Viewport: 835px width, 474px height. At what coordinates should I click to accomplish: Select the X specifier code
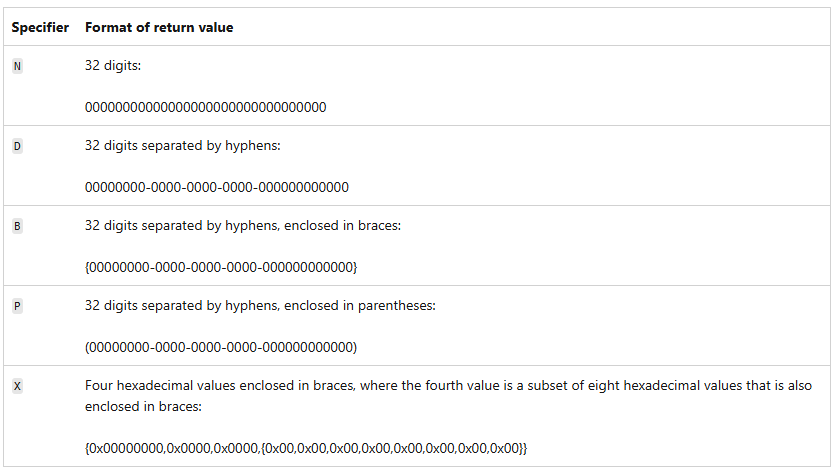point(16,386)
